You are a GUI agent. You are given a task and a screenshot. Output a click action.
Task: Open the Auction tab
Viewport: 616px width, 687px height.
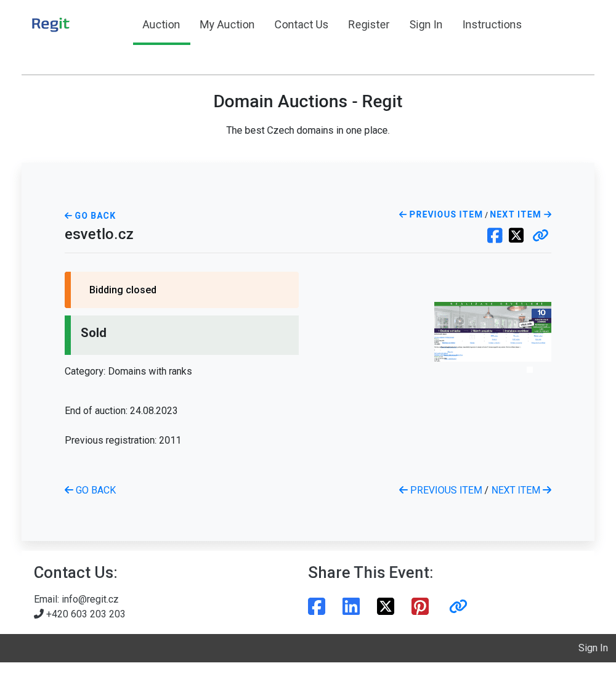(161, 25)
